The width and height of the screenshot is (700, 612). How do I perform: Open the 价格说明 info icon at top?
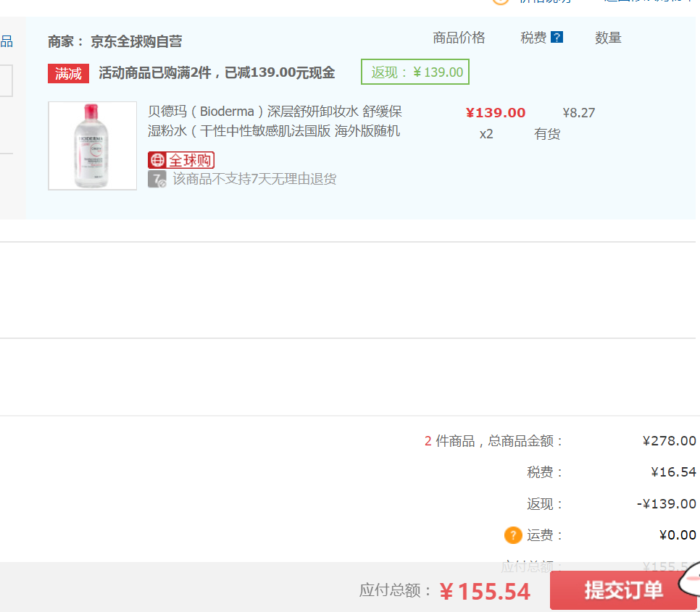501,2
